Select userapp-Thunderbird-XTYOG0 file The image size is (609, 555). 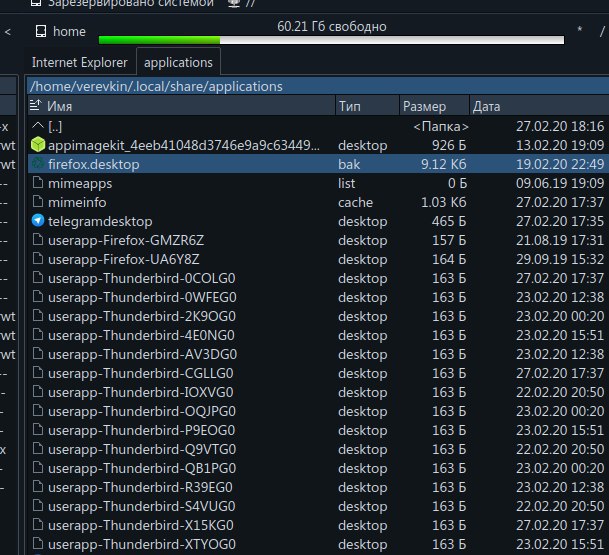click(318, 545)
